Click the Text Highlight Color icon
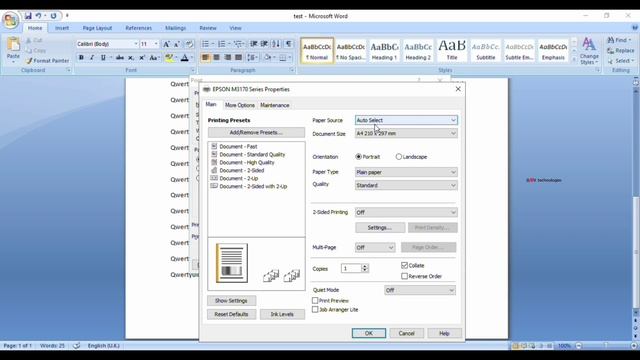Screen dimensions: 640x360 169,58
